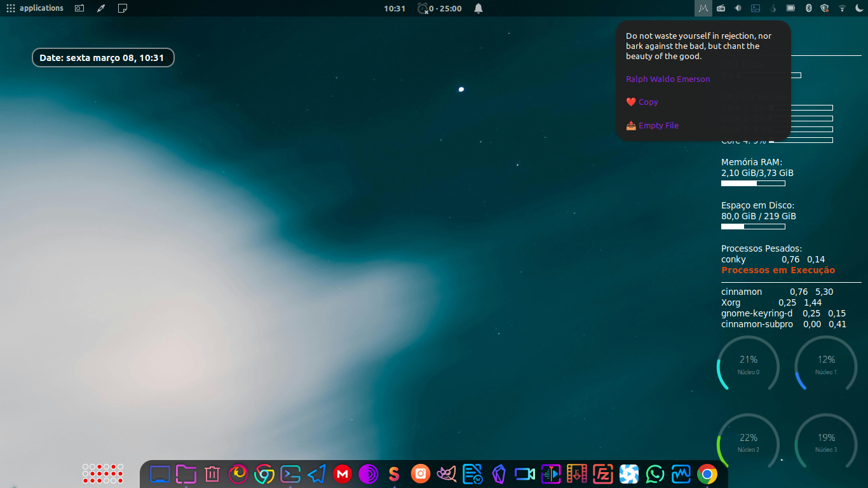868x488 pixels.
Task: Open the document editor icon in dock
Action: [x=473, y=474]
